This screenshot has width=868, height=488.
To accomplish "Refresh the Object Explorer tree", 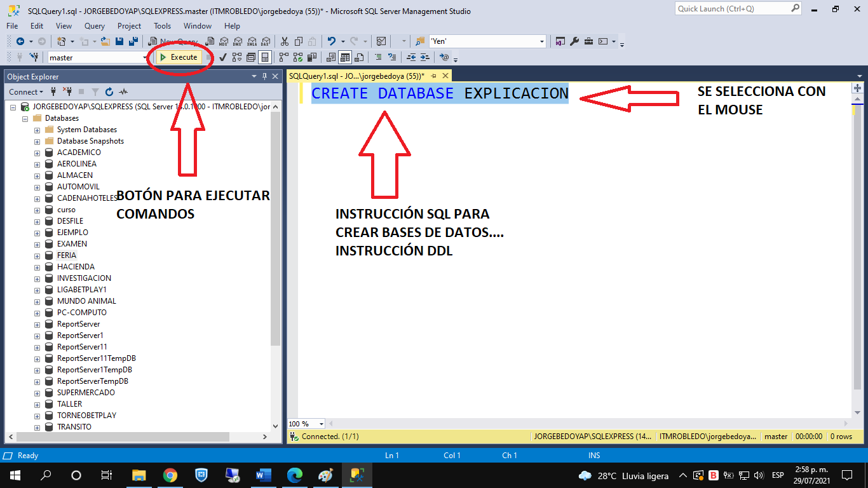I will point(109,91).
